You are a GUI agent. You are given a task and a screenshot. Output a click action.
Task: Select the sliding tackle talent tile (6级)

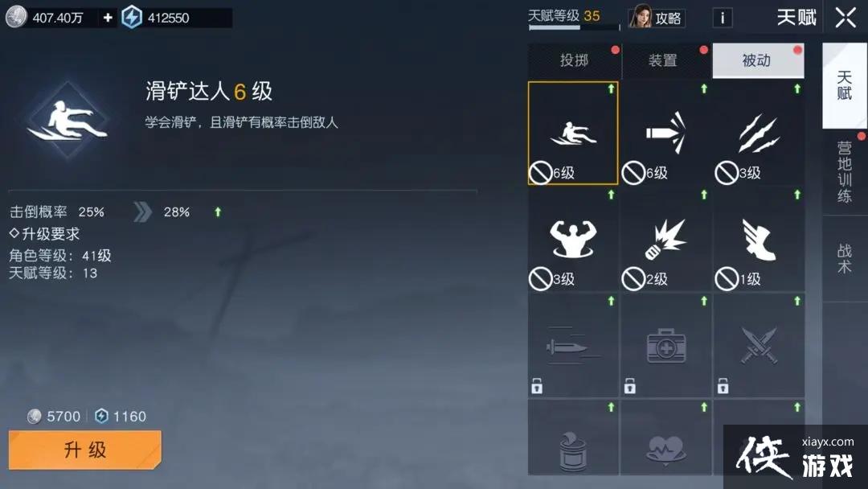[x=573, y=133]
